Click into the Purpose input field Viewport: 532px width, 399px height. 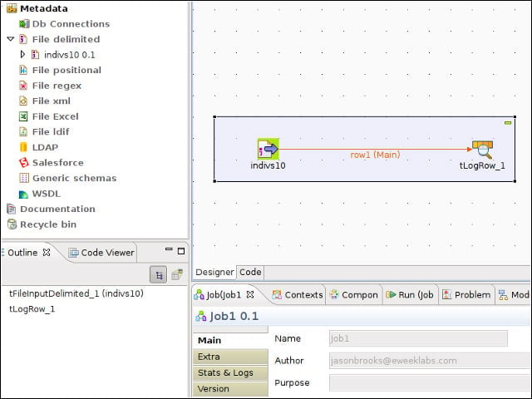(431, 383)
